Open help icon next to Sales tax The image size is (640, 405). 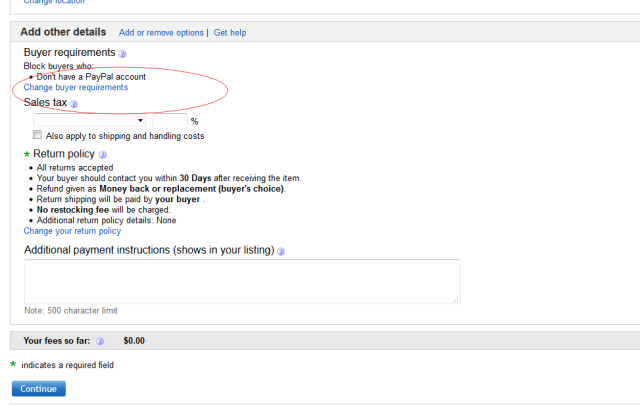point(74,103)
